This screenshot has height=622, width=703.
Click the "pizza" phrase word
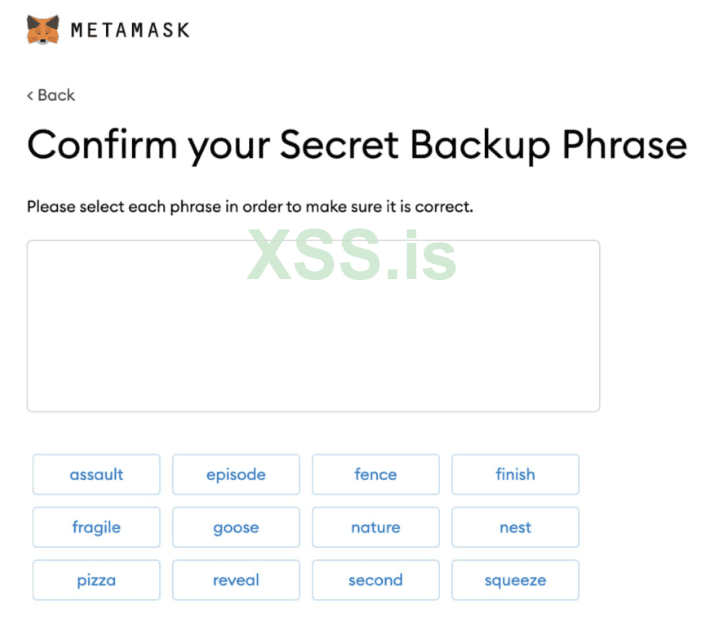[96, 580]
